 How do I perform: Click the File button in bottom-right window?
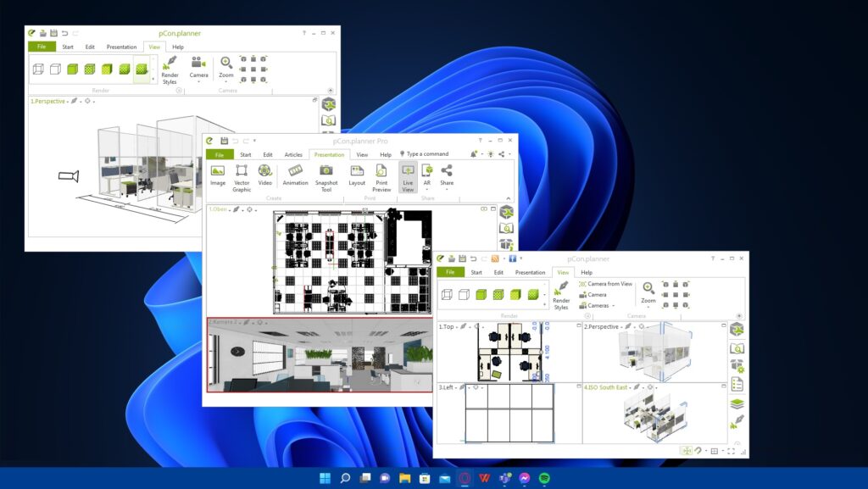pos(450,272)
